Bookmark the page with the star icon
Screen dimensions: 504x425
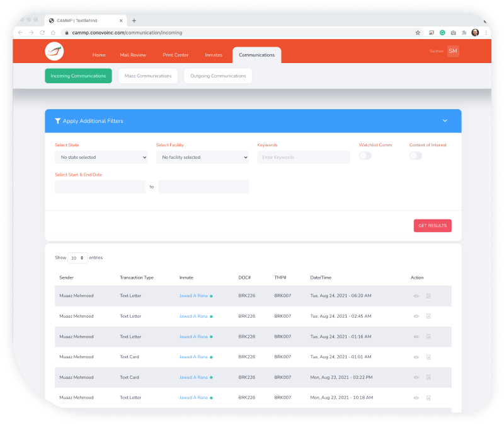pyautogui.click(x=418, y=32)
